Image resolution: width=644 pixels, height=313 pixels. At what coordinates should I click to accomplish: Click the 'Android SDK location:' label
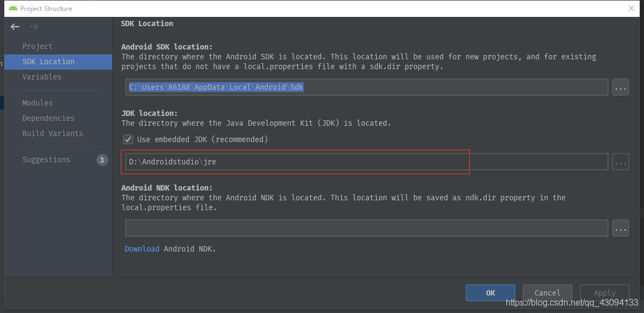167,47
